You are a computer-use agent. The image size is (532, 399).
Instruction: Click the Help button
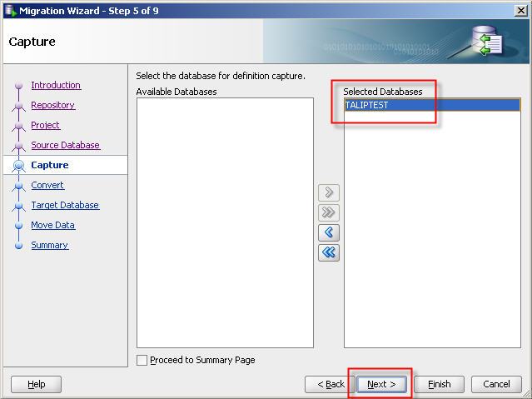pyautogui.click(x=37, y=384)
